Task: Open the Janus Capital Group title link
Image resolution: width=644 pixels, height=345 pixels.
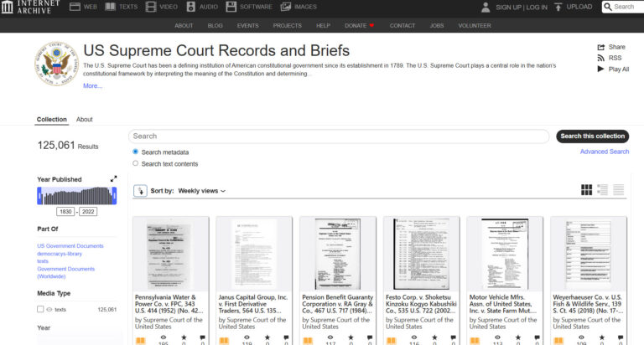Action: tap(253, 304)
